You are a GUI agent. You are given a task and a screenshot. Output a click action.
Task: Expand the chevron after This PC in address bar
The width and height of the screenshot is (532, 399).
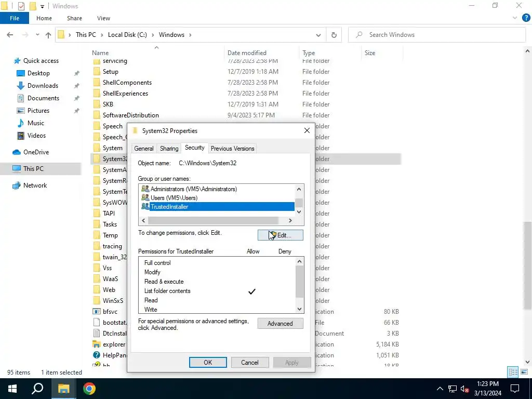(x=102, y=35)
